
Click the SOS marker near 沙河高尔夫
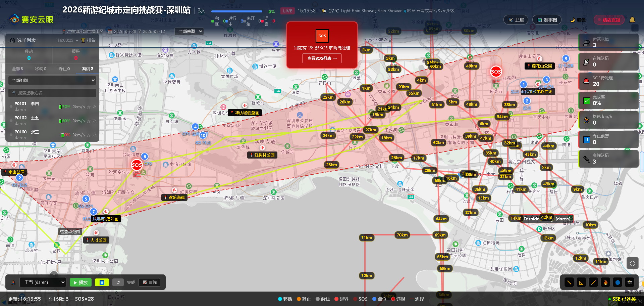click(x=137, y=165)
